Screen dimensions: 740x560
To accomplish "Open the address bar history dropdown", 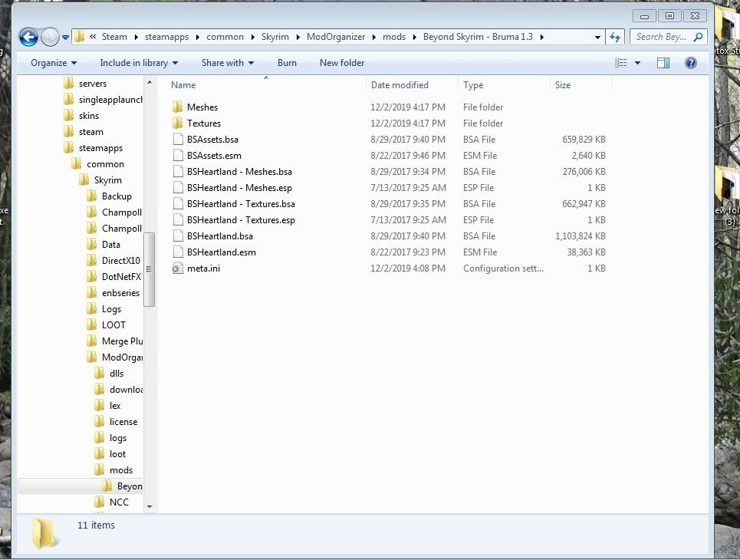I will click(597, 37).
